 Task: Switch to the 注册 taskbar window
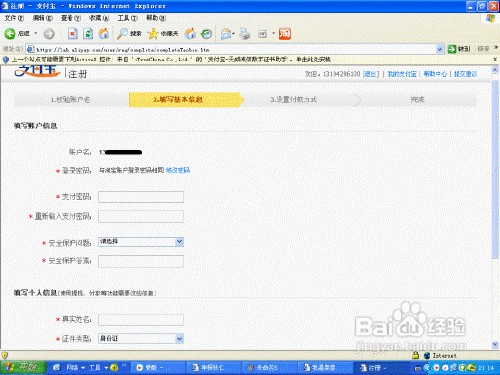(380, 367)
